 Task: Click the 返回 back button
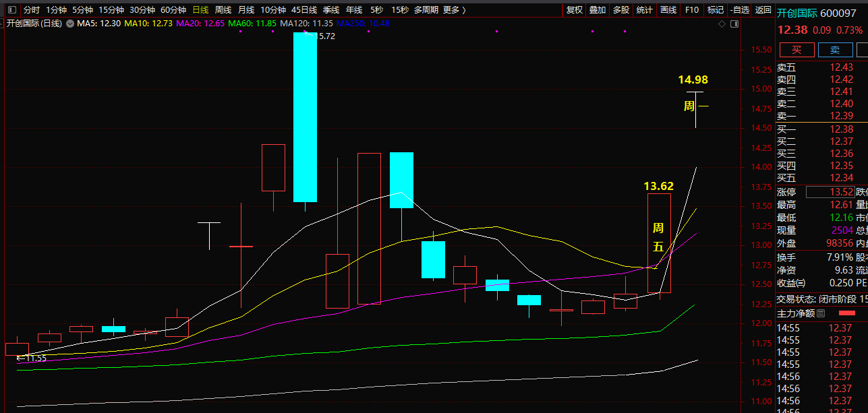[x=763, y=10]
